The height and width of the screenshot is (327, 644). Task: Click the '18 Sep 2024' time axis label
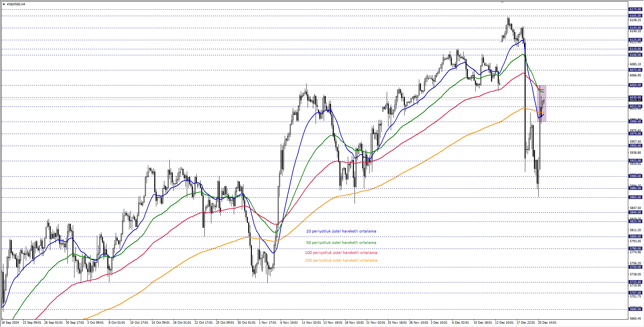point(10,323)
